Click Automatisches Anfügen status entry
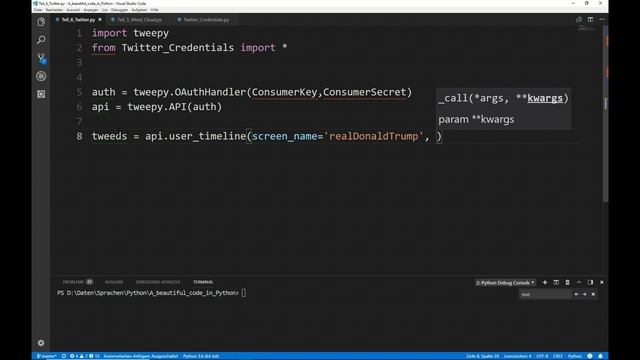The height and width of the screenshot is (360, 640). [x=141, y=356]
